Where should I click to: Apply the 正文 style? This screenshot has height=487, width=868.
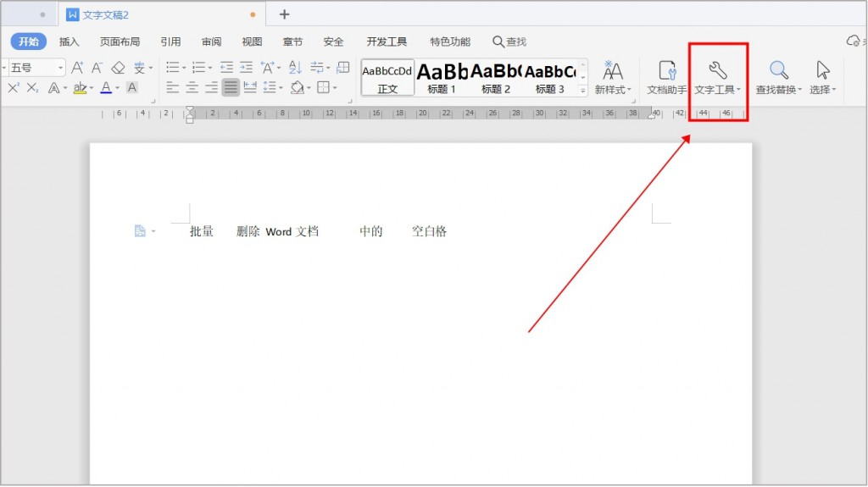[x=387, y=77]
